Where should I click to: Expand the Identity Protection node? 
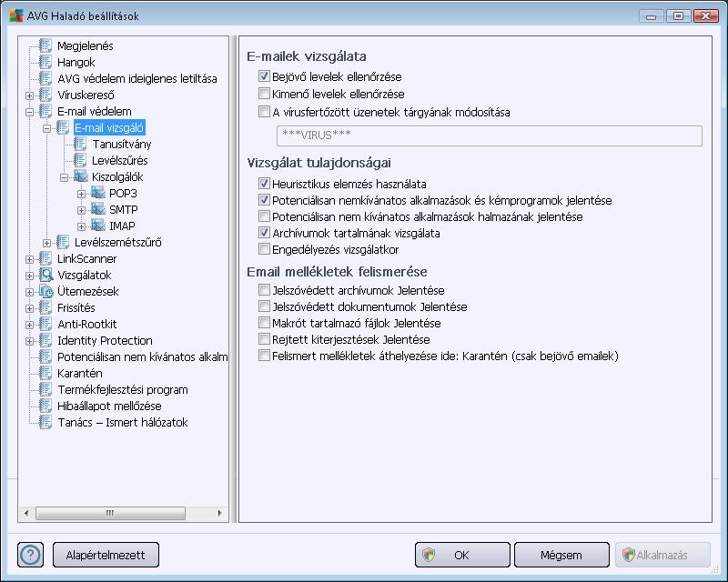[x=30, y=341]
